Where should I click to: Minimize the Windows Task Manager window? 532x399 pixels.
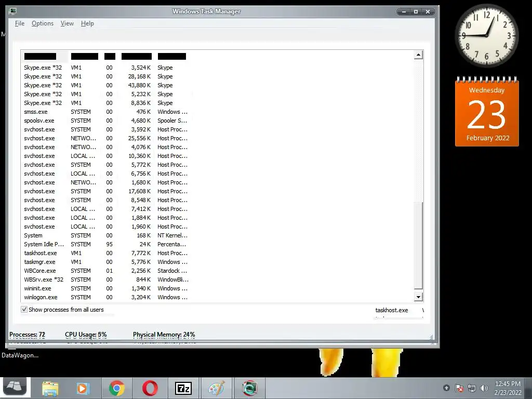404,11
